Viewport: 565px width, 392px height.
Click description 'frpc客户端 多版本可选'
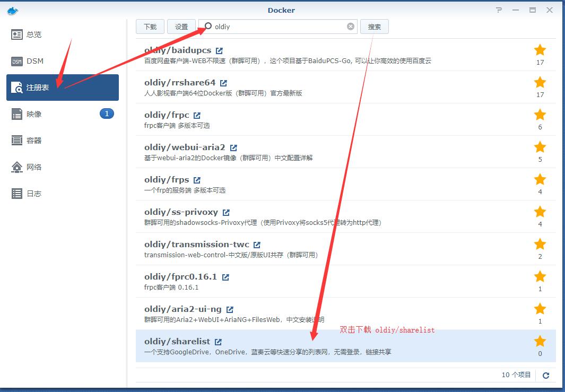(177, 126)
